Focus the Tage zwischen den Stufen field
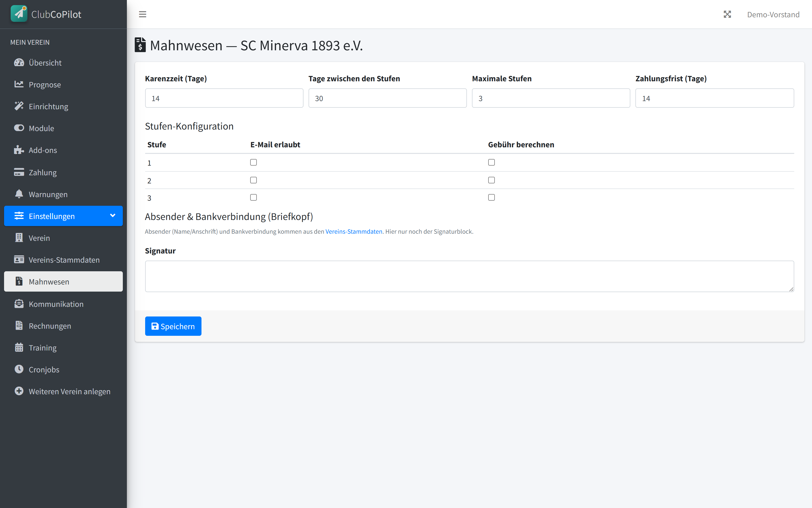 coord(387,98)
